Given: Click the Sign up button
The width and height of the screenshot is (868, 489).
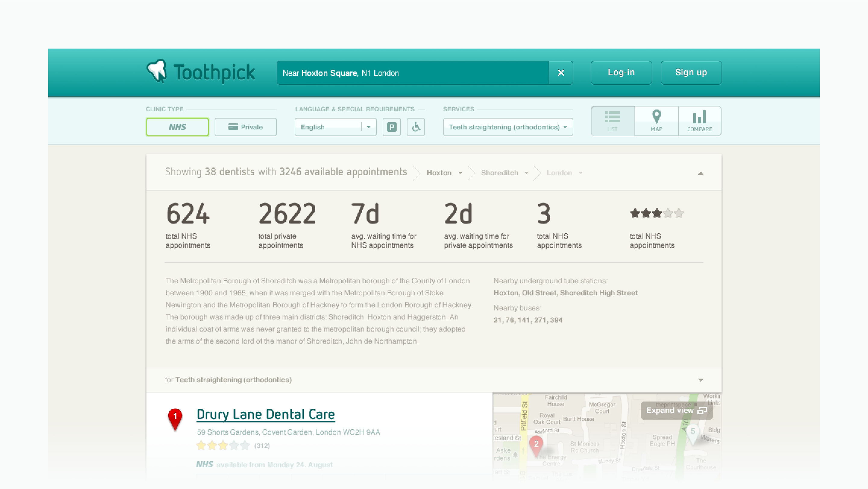Looking at the screenshot, I should click(x=691, y=73).
